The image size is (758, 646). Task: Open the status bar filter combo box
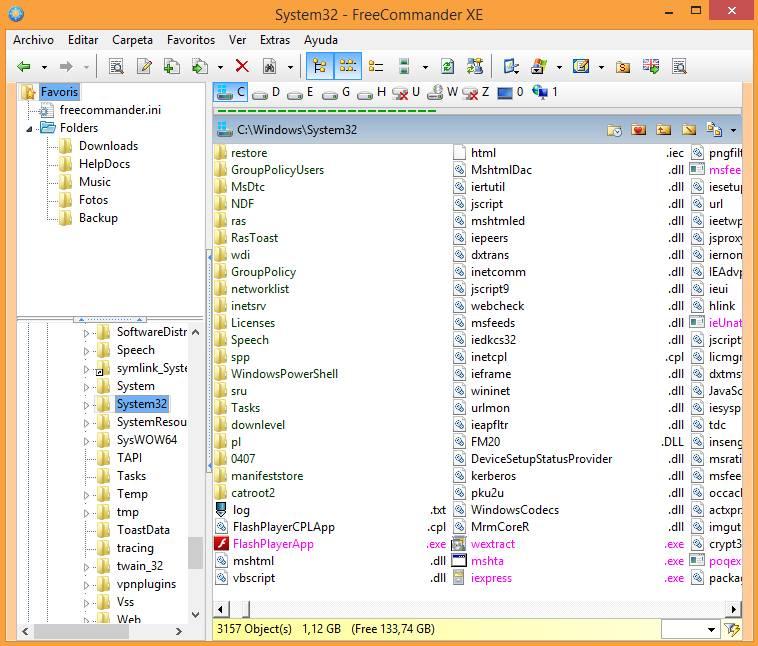(690, 629)
